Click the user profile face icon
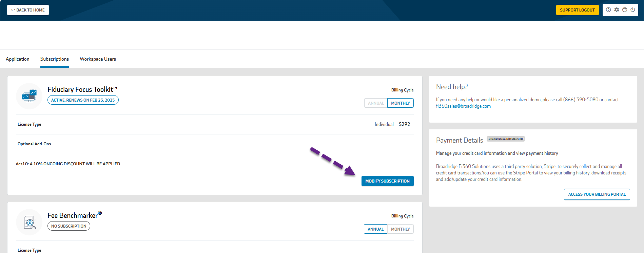This screenshot has width=644, height=253. pos(625,10)
